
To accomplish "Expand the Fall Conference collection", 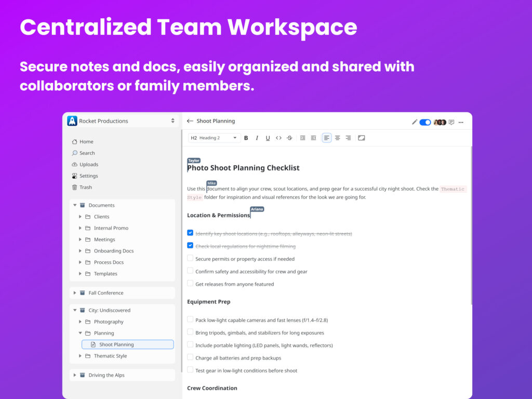I will 75,293.
